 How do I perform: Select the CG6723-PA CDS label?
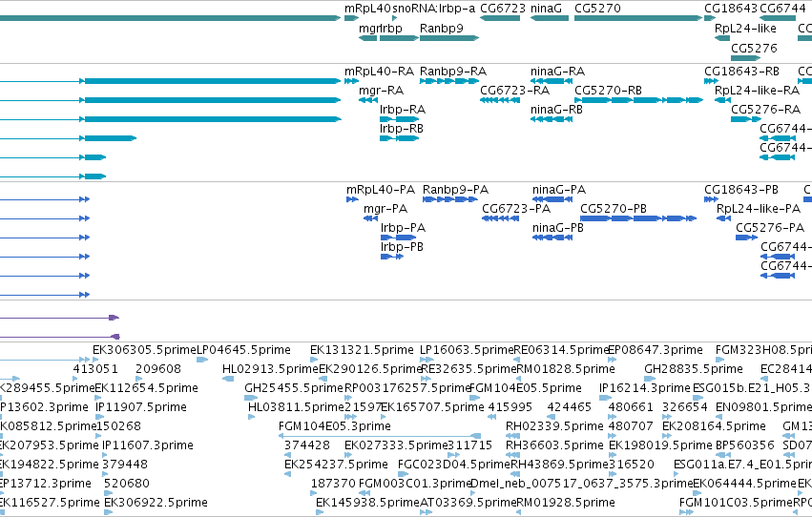point(516,209)
